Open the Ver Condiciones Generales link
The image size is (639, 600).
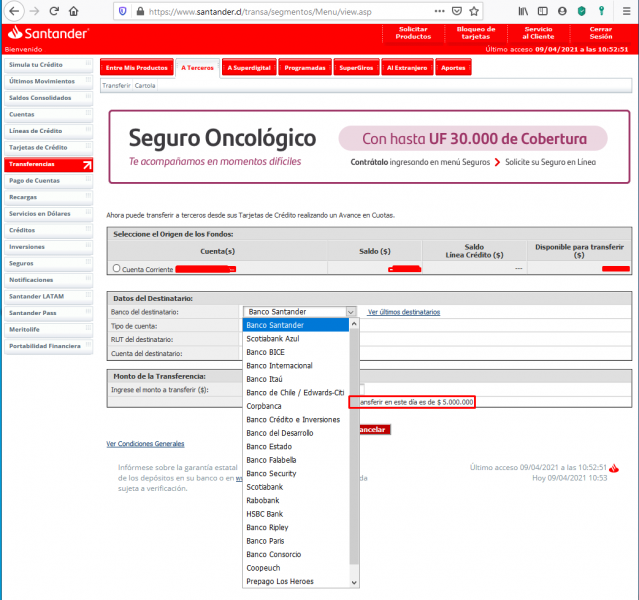(x=145, y=443)
